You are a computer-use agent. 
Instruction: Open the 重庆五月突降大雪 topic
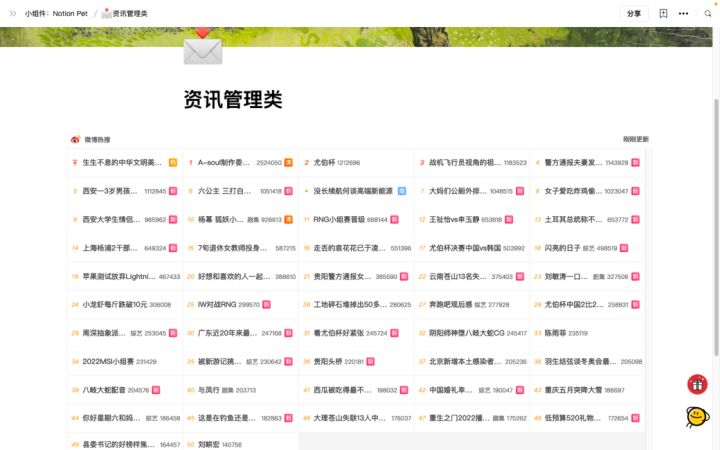point(573,390)
